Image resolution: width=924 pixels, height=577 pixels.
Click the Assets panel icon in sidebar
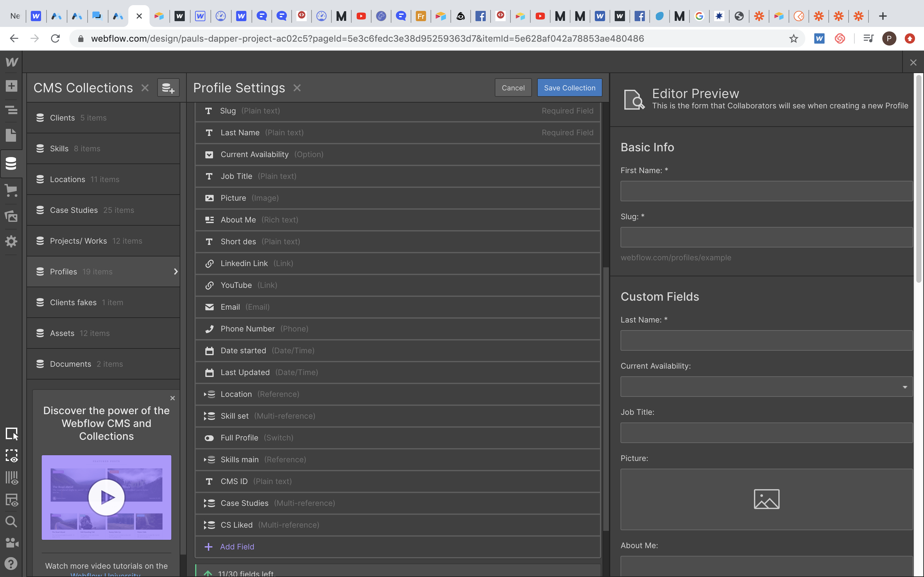tap(11, 217)
